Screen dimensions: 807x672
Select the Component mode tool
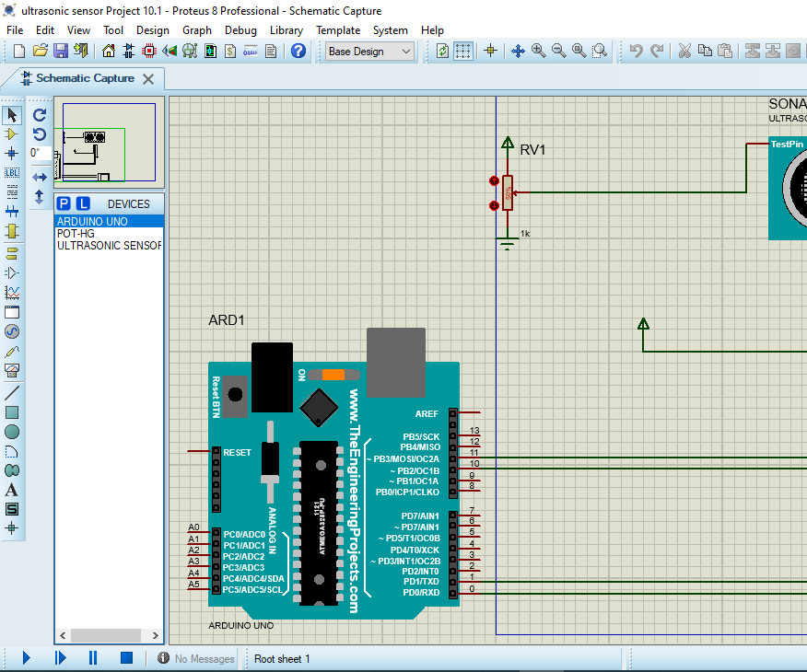[12, 134]
